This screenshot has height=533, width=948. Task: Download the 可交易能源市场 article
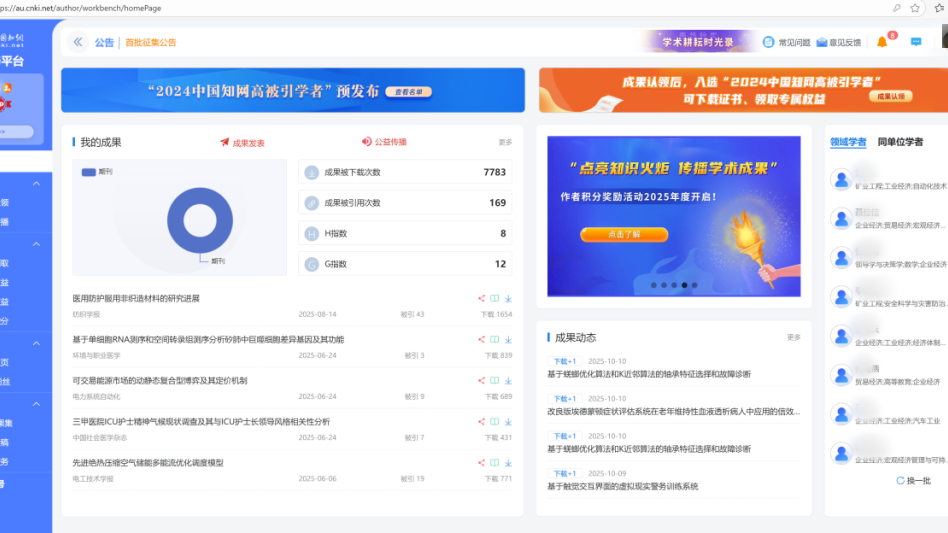[508, 381]
